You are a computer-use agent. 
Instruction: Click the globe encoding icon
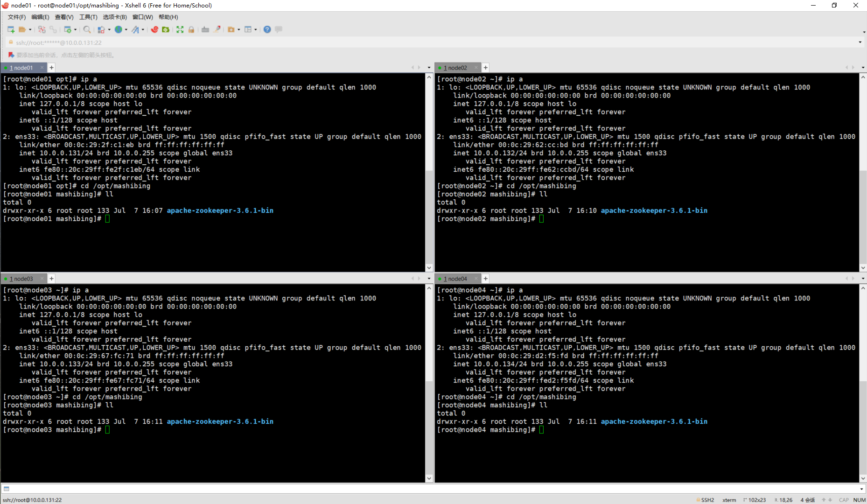tap(119, 29)
